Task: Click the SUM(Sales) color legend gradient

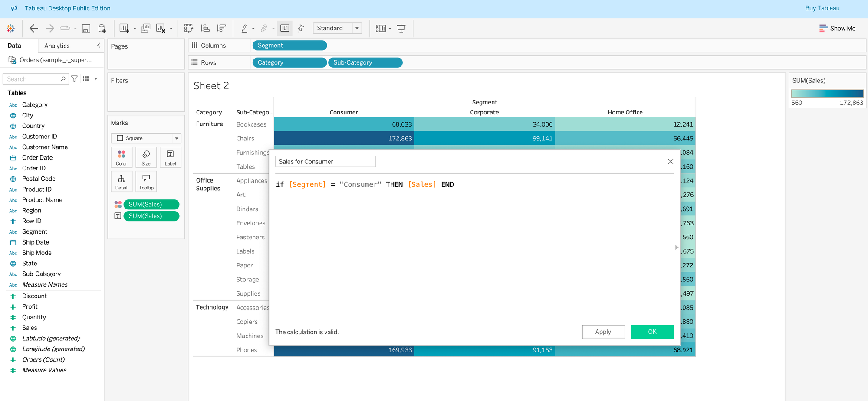Action: 827,93
